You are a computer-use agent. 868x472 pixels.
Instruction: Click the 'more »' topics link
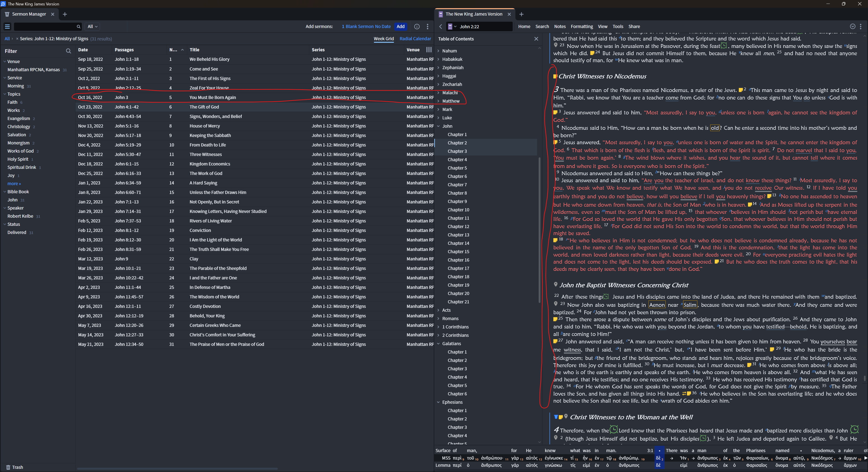14,184
